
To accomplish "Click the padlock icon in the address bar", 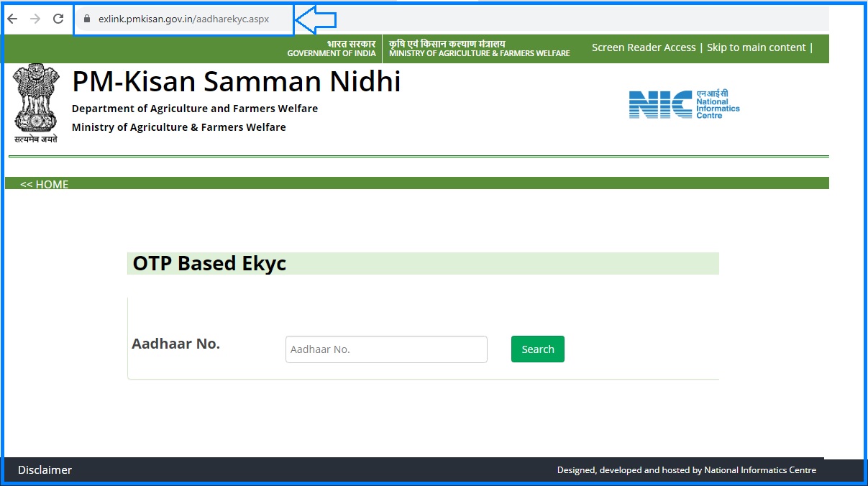I will tap(86, 19).
